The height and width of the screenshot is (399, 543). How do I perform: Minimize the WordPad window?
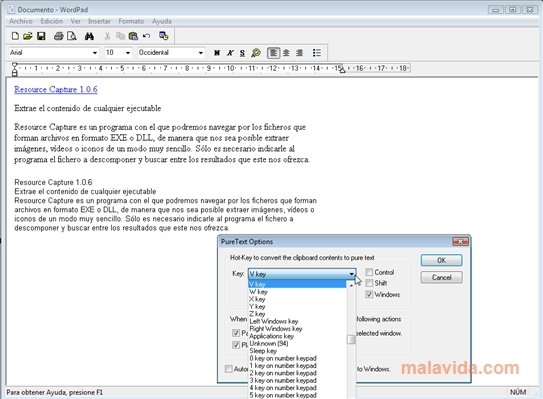[496, 10]
